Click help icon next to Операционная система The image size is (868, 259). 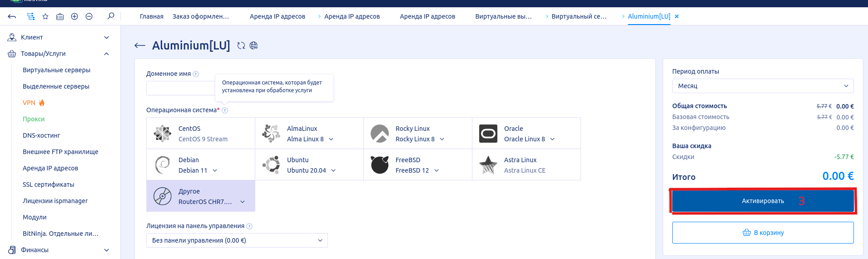tap(225, 110)
